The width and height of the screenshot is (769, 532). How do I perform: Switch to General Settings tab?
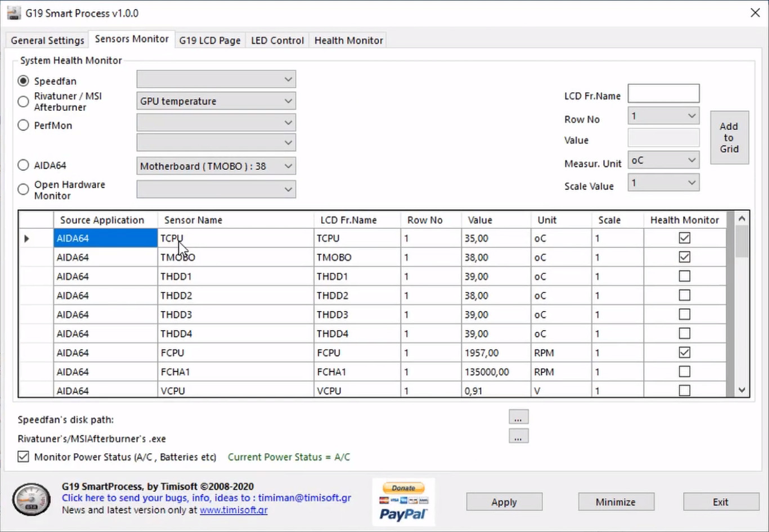point(47,40)
